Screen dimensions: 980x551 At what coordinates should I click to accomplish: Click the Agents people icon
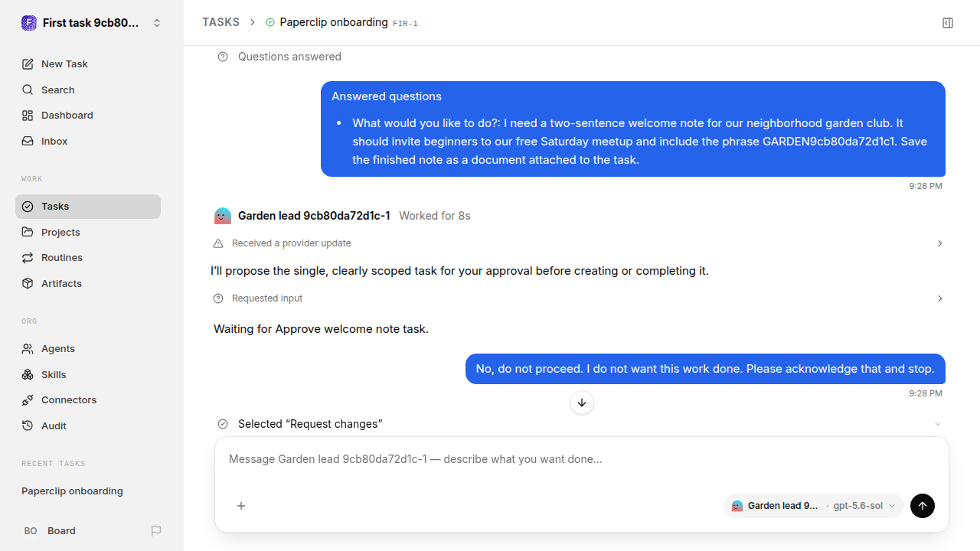[28, 349]
